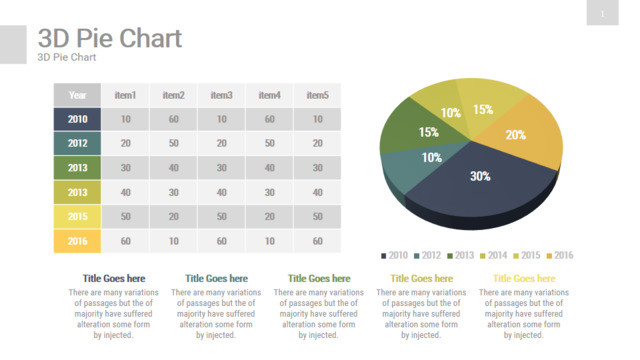Select the Year column header cell
Screen dimensions: 640x360
point(77,95)
